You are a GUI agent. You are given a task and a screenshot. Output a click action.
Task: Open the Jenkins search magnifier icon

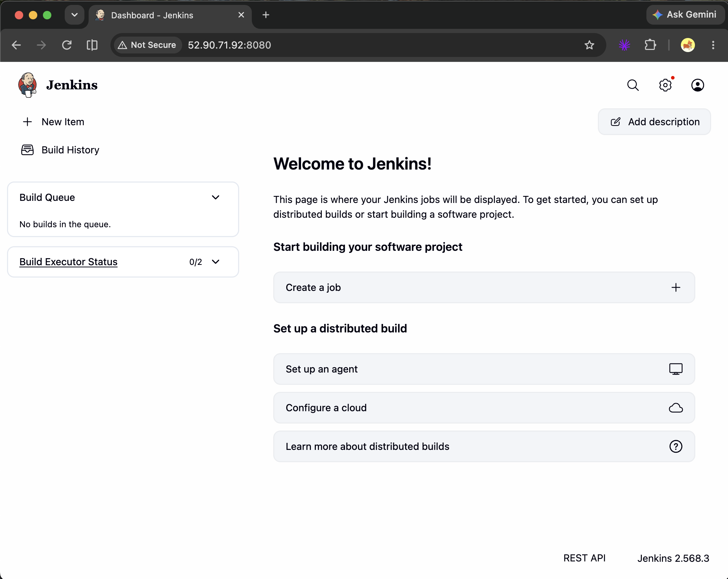pos(633,85)
